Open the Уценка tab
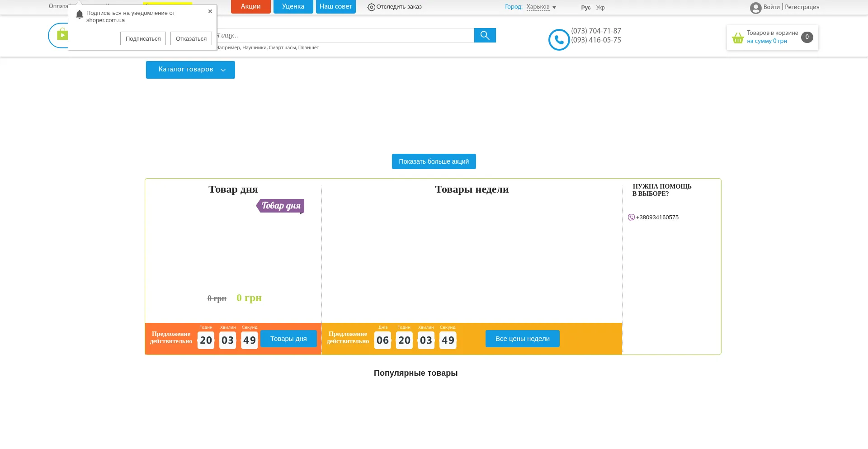 click(x=293, y=7)
